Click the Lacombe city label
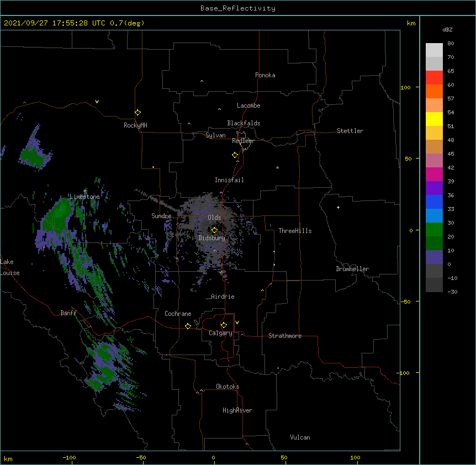 point(248,105)
